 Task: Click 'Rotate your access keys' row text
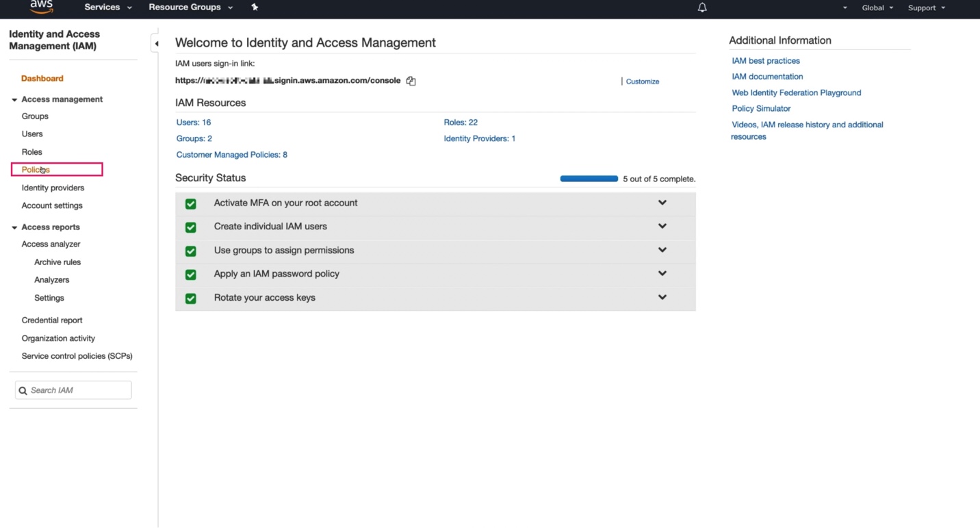click(265, 297)
